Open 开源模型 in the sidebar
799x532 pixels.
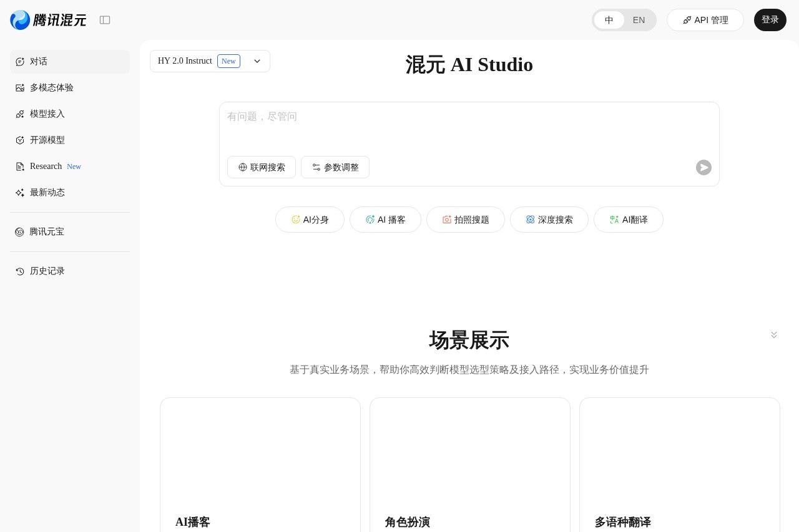click(x=70, y=140)
